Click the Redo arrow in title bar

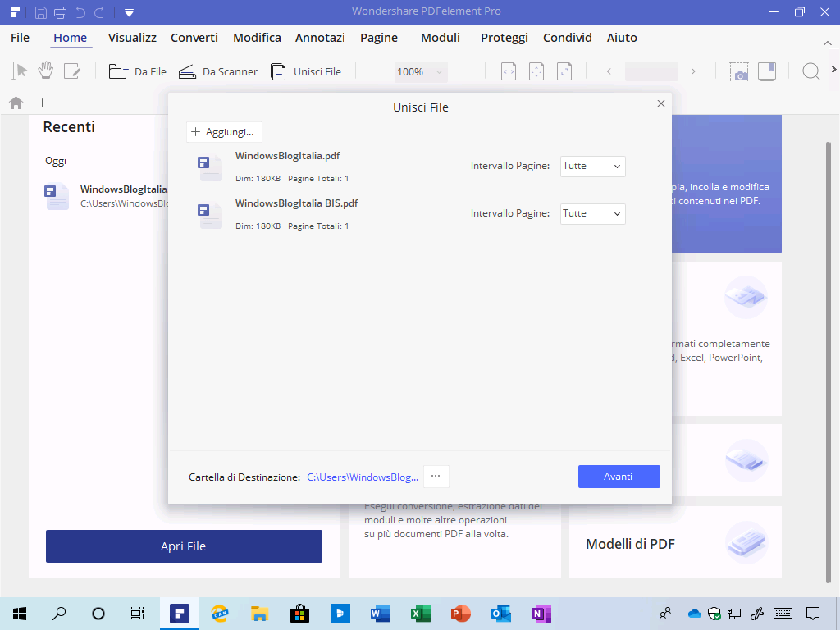[x=99, y=11]
